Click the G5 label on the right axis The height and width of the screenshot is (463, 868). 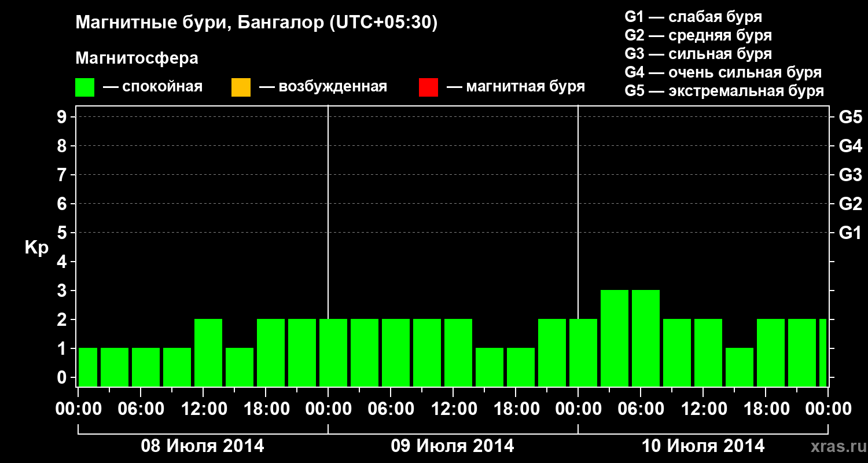coord(850,117)
